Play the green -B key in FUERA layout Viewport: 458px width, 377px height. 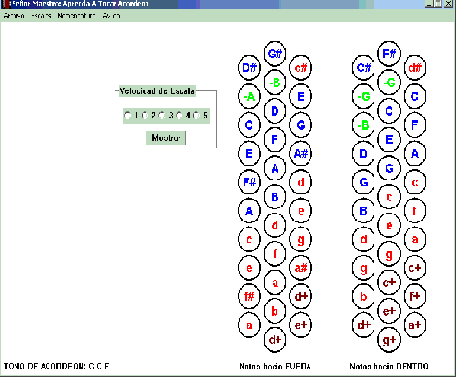[275, 82]
